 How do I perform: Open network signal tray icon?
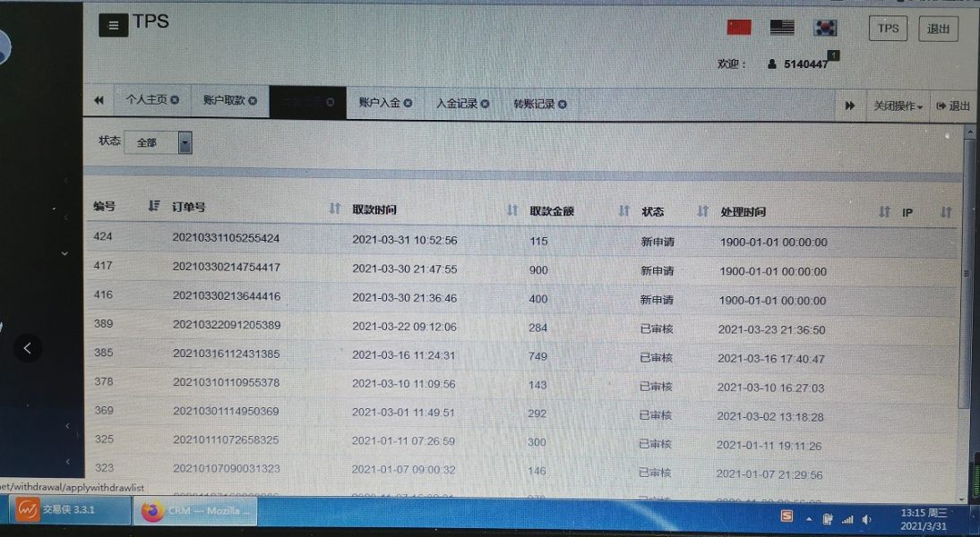coord(847,519)
